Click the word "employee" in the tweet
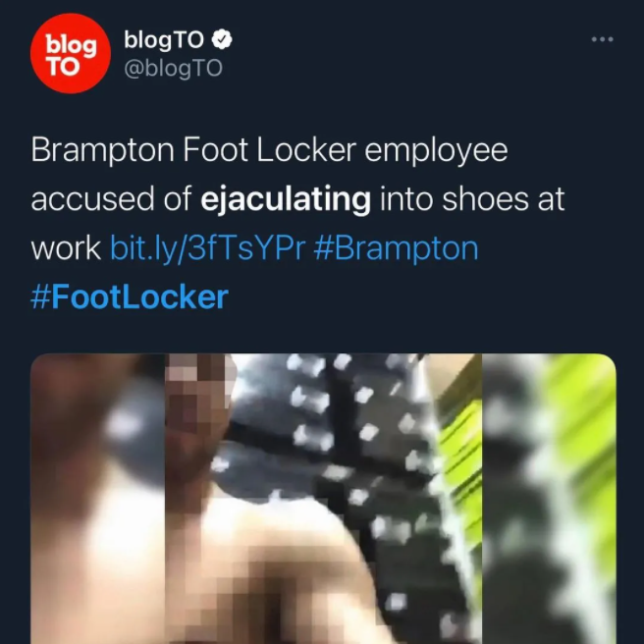 point(436,151)
